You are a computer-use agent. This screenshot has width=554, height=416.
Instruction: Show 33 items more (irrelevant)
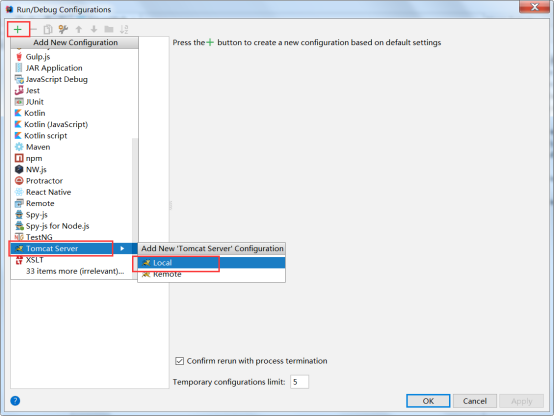pyautogui.click(x=75, y=271)
